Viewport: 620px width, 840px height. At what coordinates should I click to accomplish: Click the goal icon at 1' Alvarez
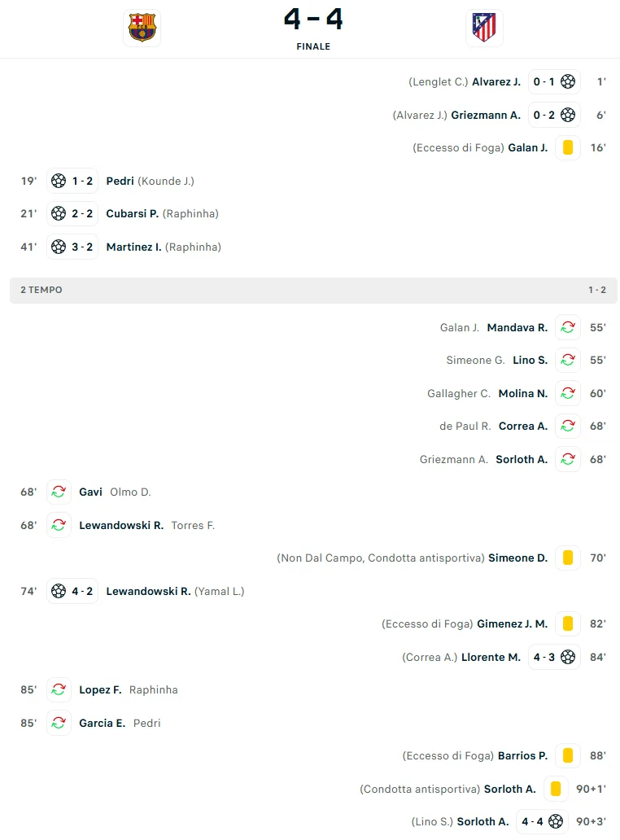click(568, 81)
